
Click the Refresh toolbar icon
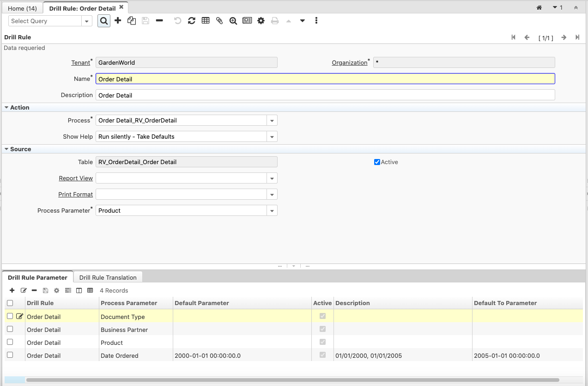point(192,21)
